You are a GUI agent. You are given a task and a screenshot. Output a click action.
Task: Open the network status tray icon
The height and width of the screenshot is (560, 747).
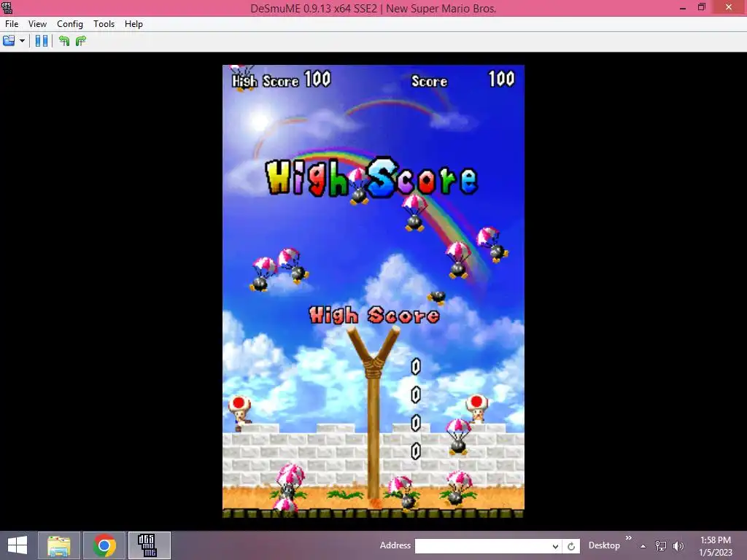pyautogui.click(x=661, y=546)
